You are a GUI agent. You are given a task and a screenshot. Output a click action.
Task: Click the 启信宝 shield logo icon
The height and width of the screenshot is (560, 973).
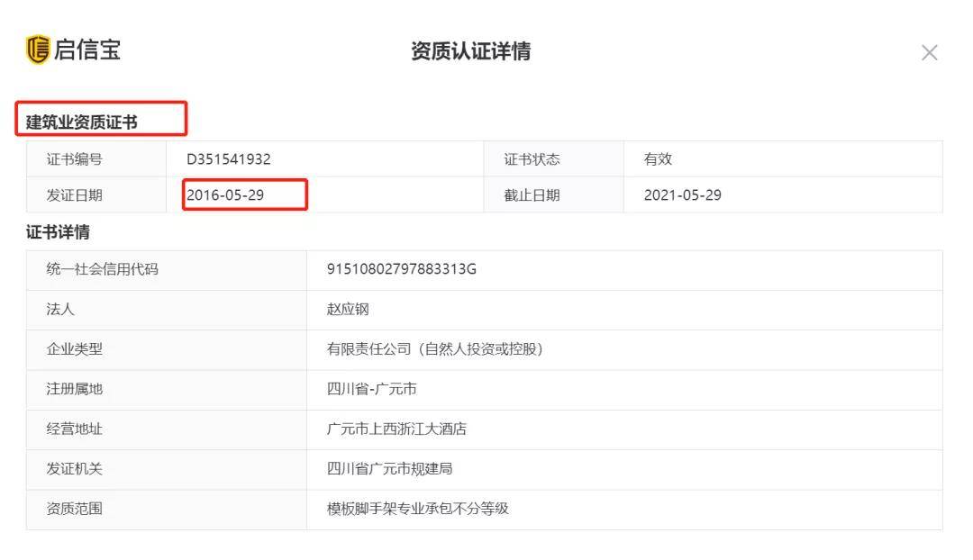[38, 50]
